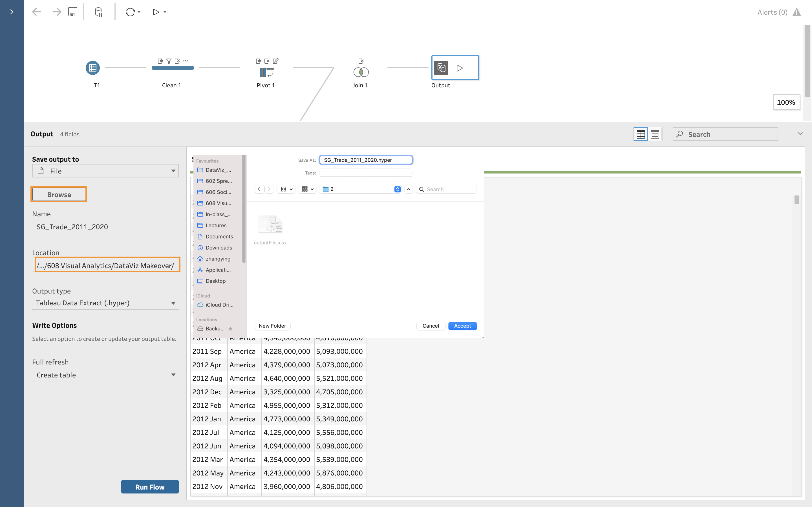
Task: Click the Accept button in save dialog
Action: click(462, 326)
